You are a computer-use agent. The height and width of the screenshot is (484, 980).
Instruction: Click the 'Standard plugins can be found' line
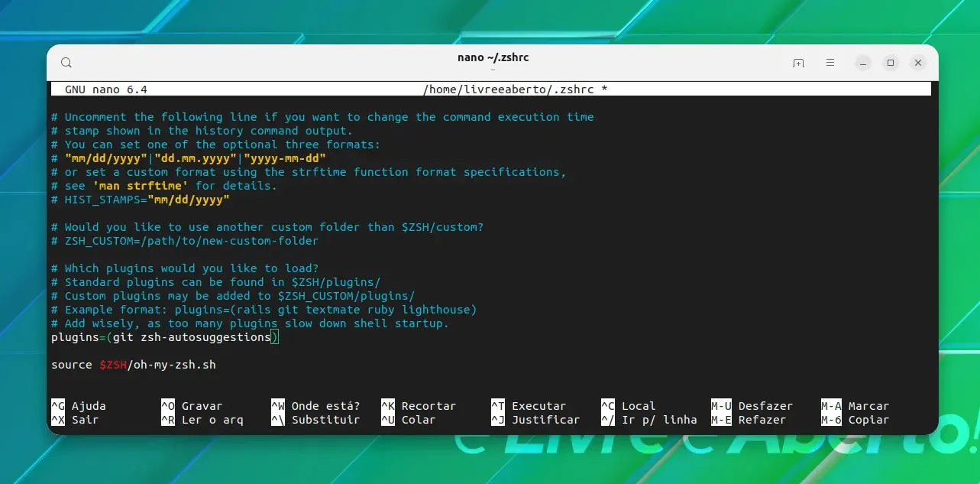[216, 282]
